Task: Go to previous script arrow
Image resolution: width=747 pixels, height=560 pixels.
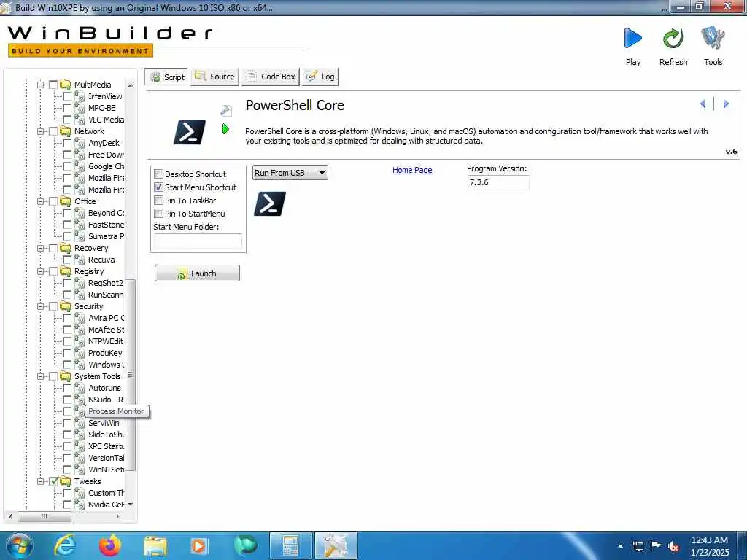Action: pos(703,104)
